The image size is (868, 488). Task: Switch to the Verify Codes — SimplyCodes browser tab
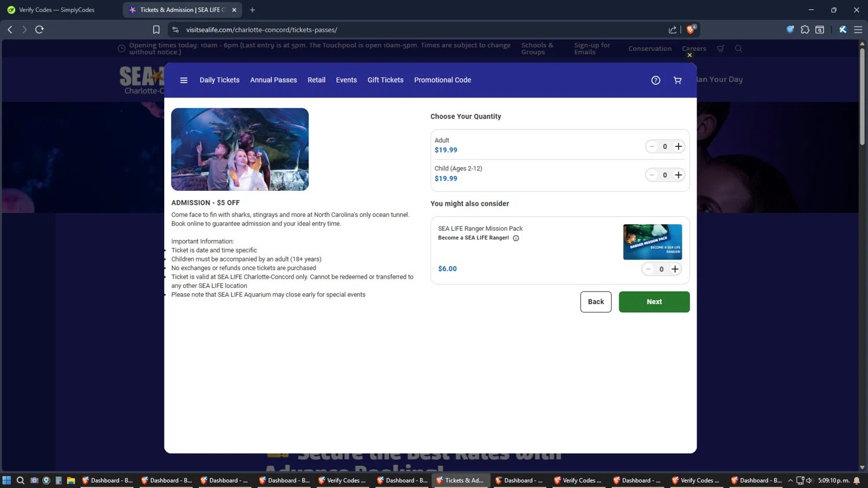click(x=61, y=10)
